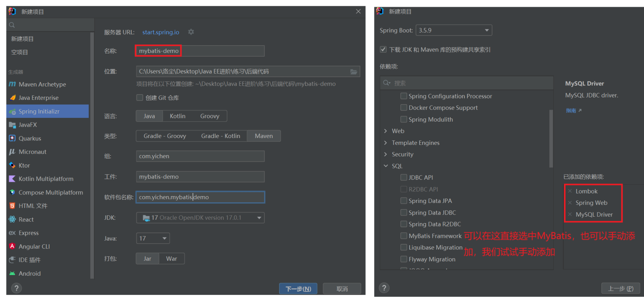Screen dimensions: 644x301
Task: Open the Spring Boot version dropdown
Action: [454, 30]
